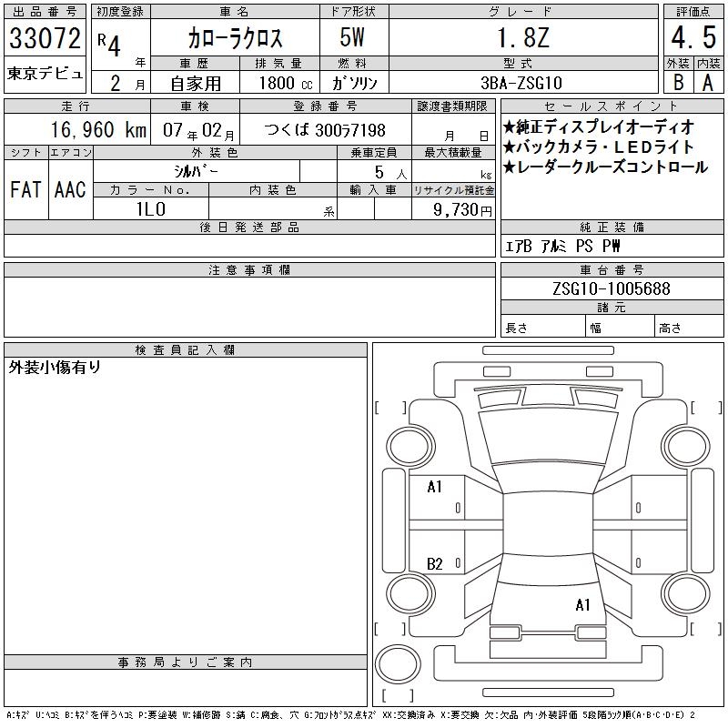
Task: Click the セールスポイント header
Action: point(612,106)
